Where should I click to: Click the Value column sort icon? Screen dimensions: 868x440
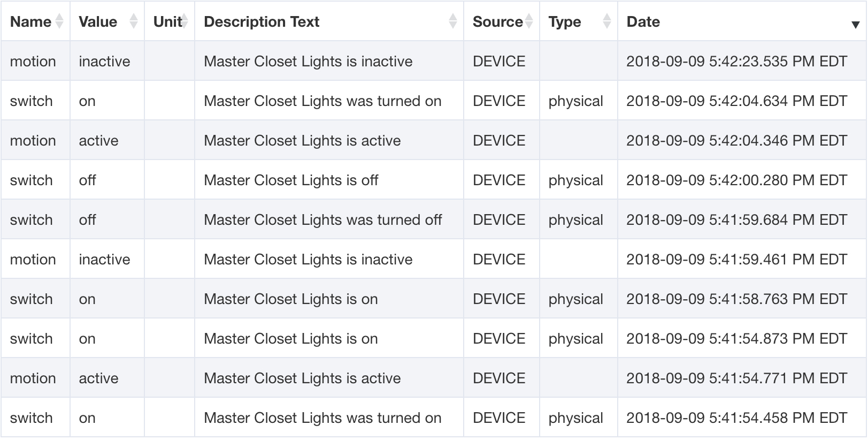134,21
